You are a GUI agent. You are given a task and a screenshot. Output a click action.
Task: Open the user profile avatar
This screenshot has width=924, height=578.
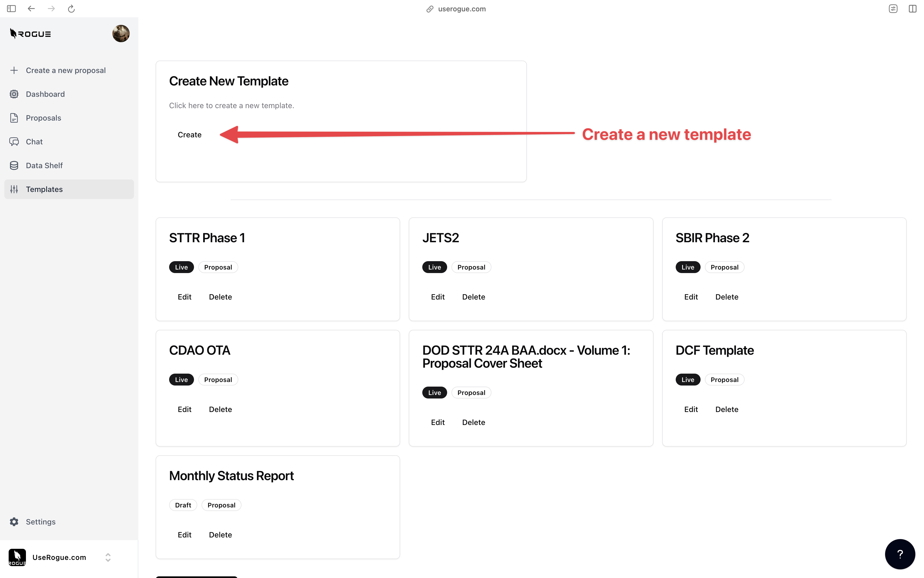click(121, 34)
